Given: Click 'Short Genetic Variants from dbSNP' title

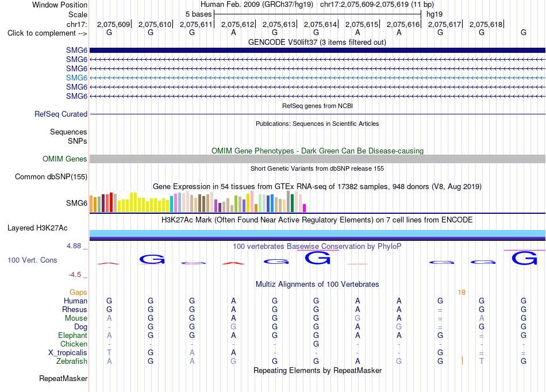Looking at the screenshot, I should (x=317, y=168).
